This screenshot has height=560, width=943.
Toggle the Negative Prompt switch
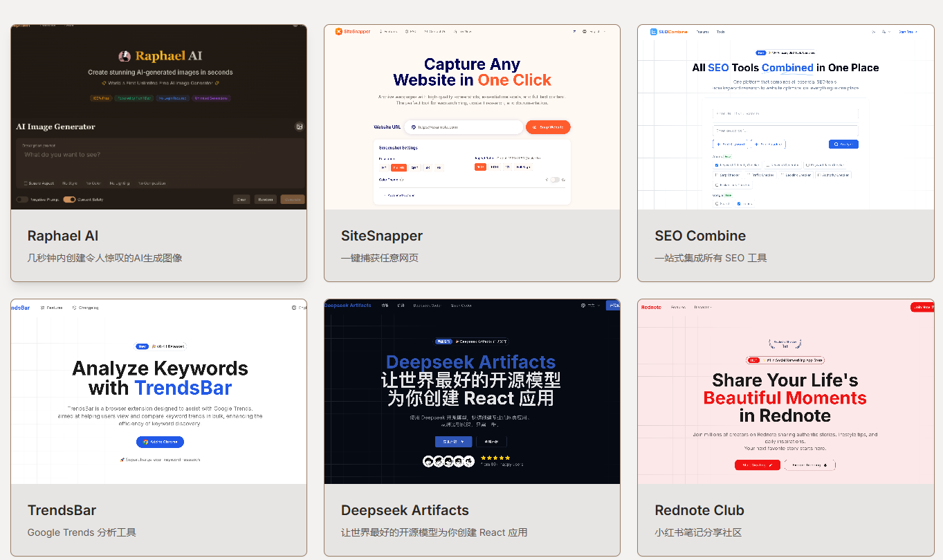[x=23, y=199]
